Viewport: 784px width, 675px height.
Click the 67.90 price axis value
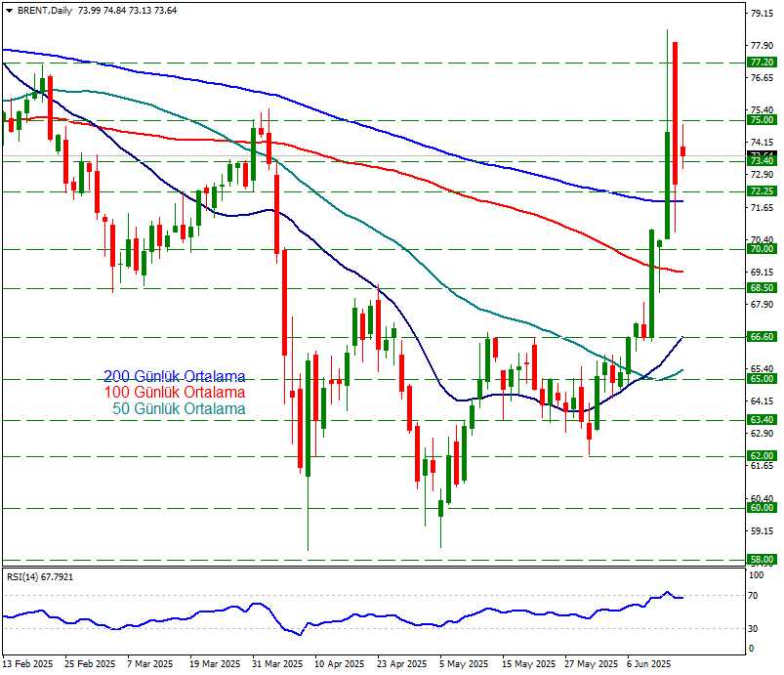[762, 304]
